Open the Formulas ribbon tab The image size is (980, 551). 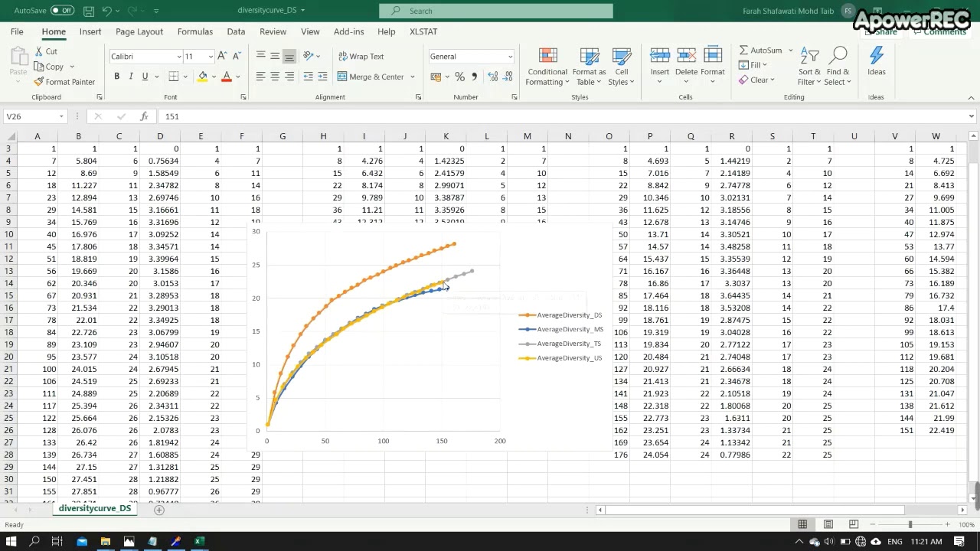(195, 31)
